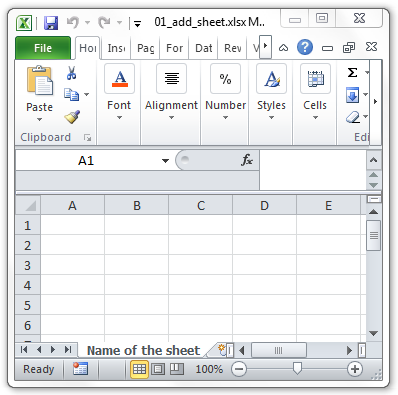Minimize the workbook window inside Excel
The width and height of the screenshot is (398, 395).
(x=327, y=48)
